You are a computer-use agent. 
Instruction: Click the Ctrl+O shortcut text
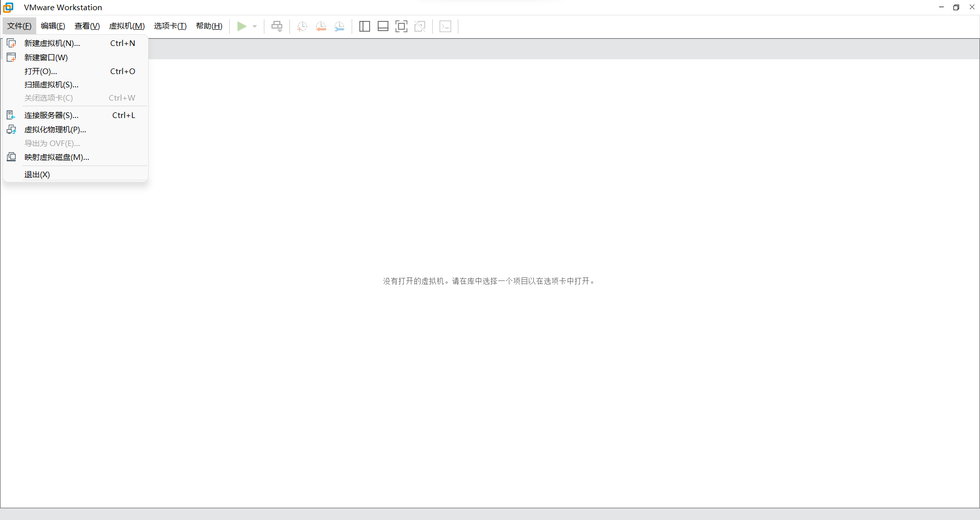tap(122, 71)
